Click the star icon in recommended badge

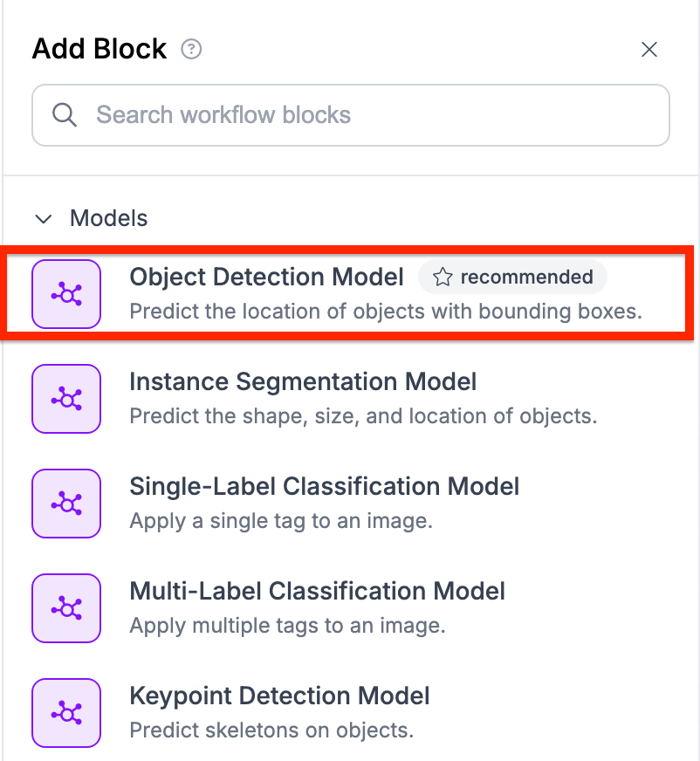(x=443, y=278)
